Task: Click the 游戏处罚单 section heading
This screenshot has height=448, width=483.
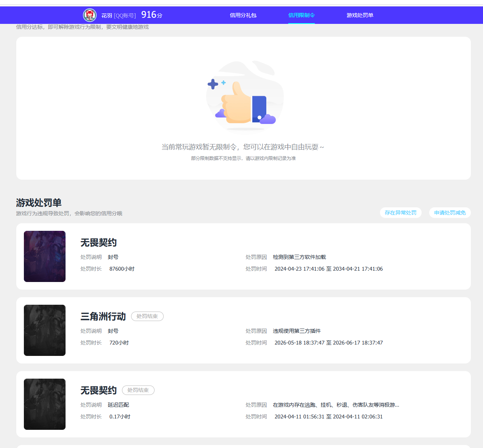Action: click(x=39, y=203)
